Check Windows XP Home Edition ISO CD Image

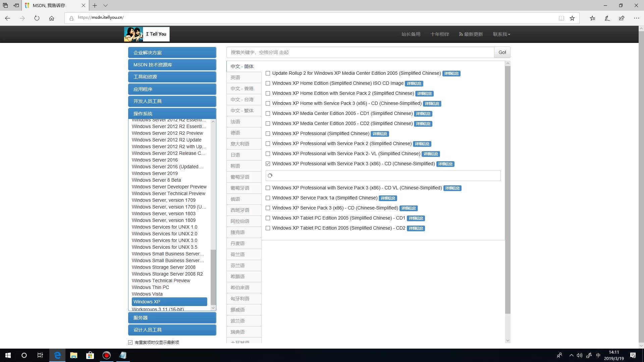pos(268,83)
